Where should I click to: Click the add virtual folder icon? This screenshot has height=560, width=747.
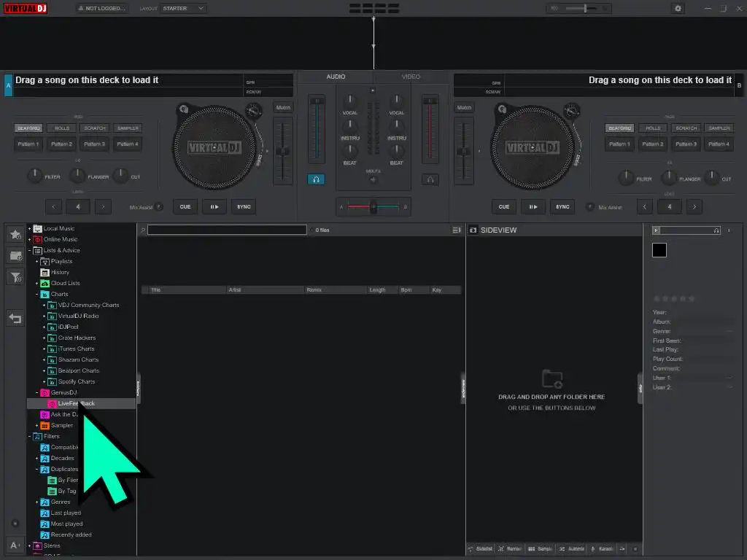click(16, 256)
